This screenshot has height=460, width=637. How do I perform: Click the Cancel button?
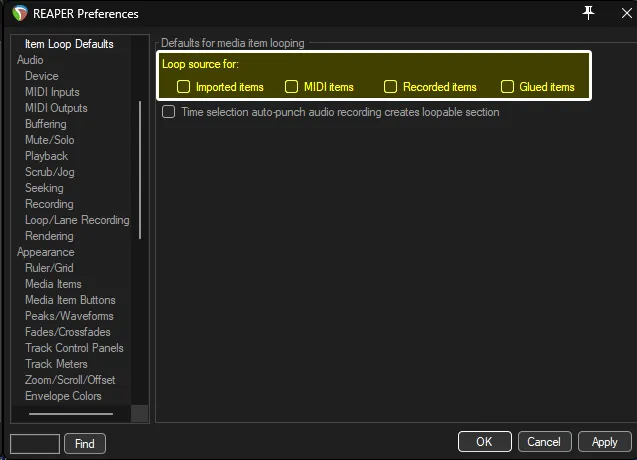[544, 442]
